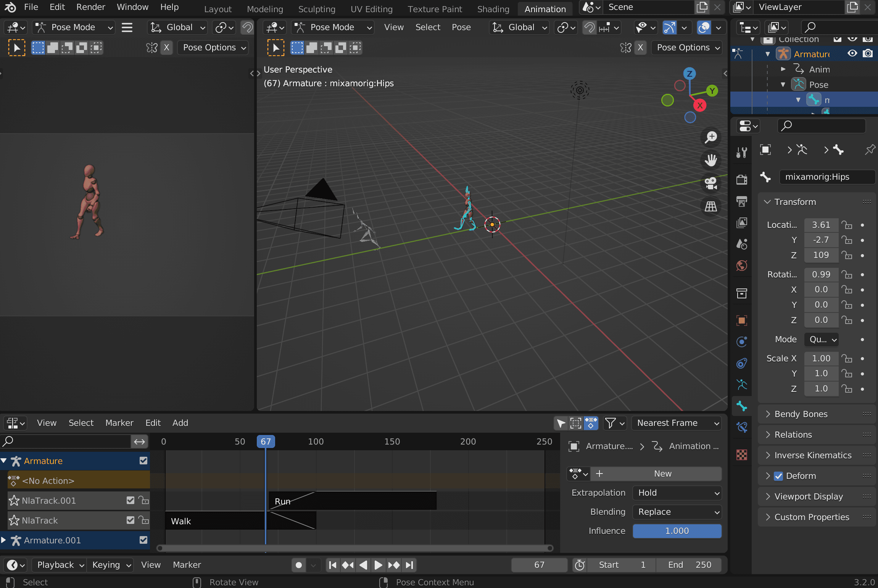
Task: Open Extrapolation Hold dropdown
Action: click(677, 493)
